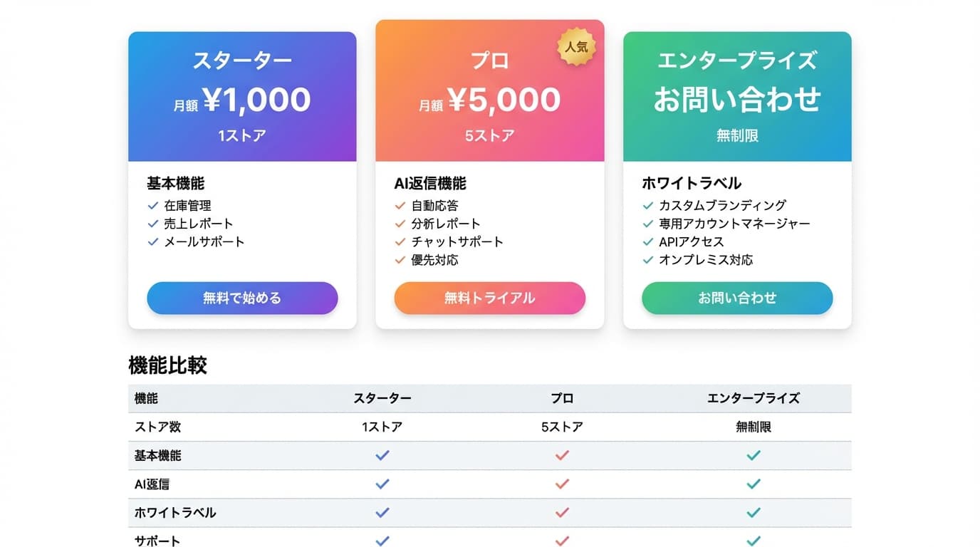The image size is (980, 547).
Task: Click the blue checkmark in サポート row
Action: point(382,540)
